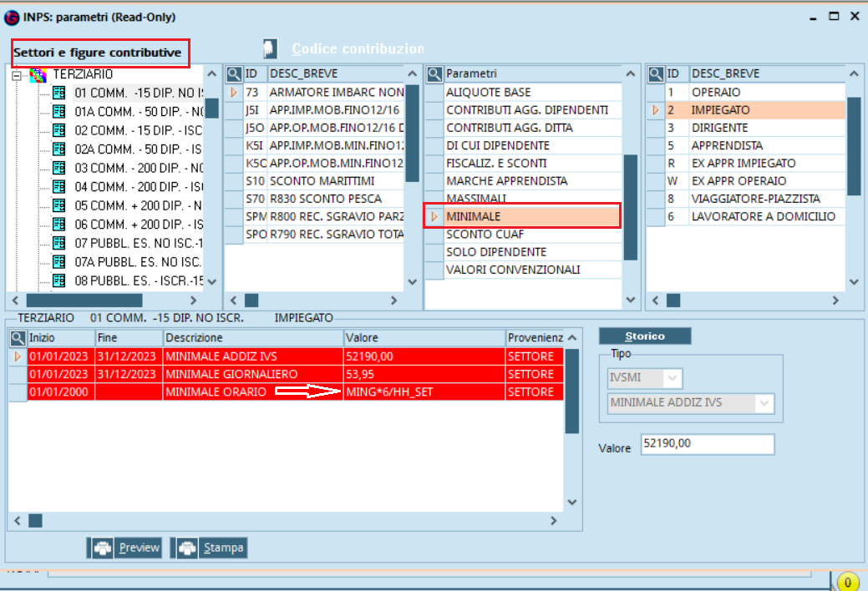
Task: Collapse the TERZIARIO tree node
Action: [17, 74]
